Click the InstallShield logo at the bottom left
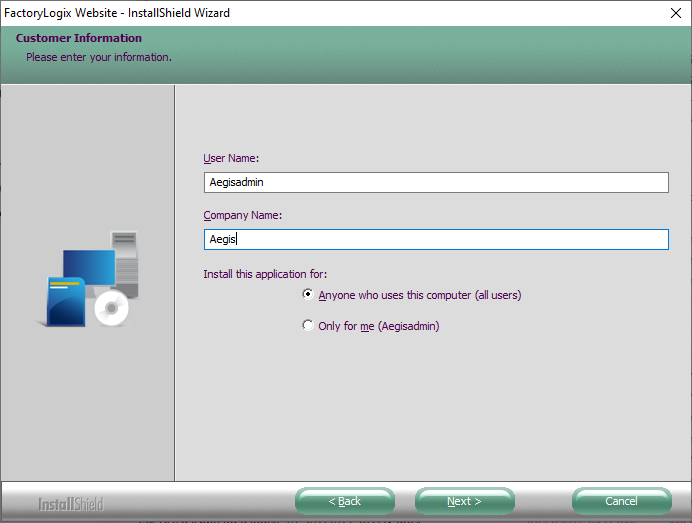Image resolution: width=692 pixels, height=523 pixels. [70, 503]
